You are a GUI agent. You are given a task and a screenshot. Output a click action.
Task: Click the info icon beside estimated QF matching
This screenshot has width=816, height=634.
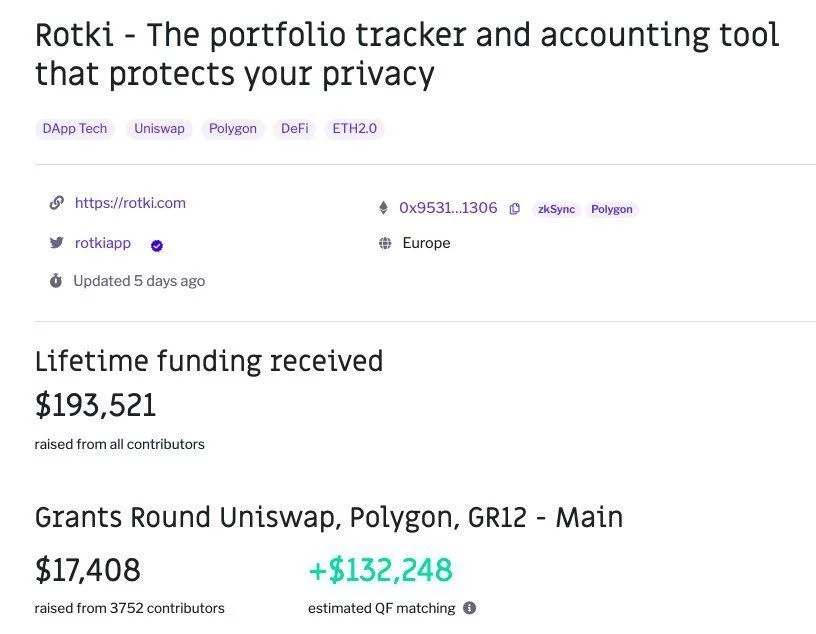469,608
